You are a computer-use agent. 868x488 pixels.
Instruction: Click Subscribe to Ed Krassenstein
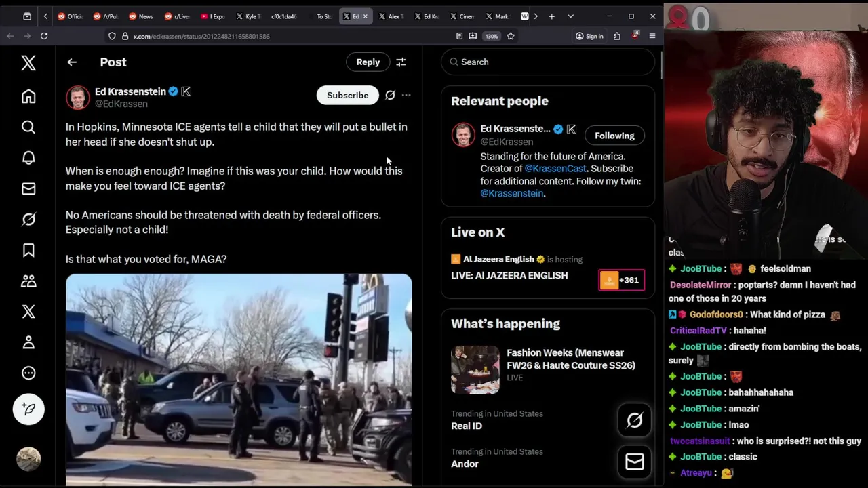348,96
